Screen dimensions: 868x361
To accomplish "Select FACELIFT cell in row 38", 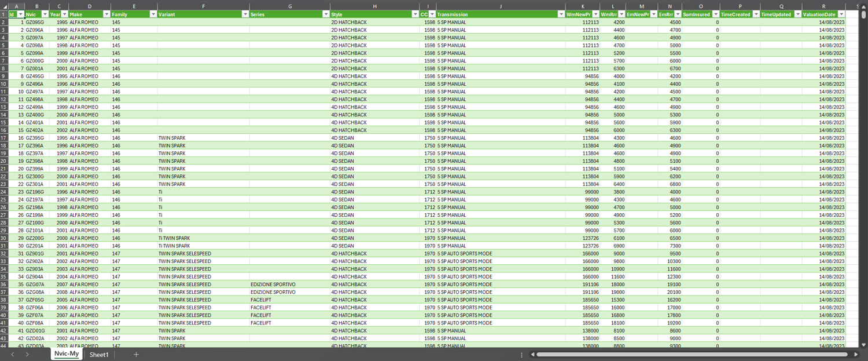I will (290, 300).
